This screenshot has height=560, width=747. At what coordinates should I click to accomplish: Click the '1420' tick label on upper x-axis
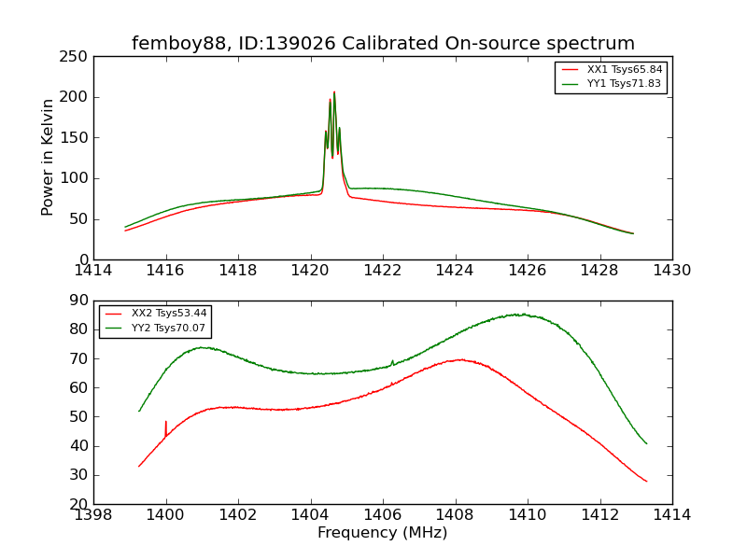point(310,271)
